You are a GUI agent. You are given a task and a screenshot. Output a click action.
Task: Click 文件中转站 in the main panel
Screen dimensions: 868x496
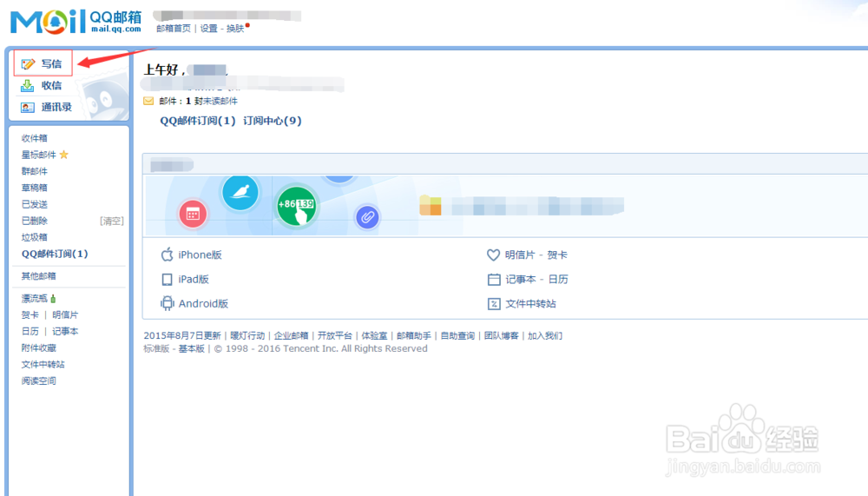coord(531,304)
